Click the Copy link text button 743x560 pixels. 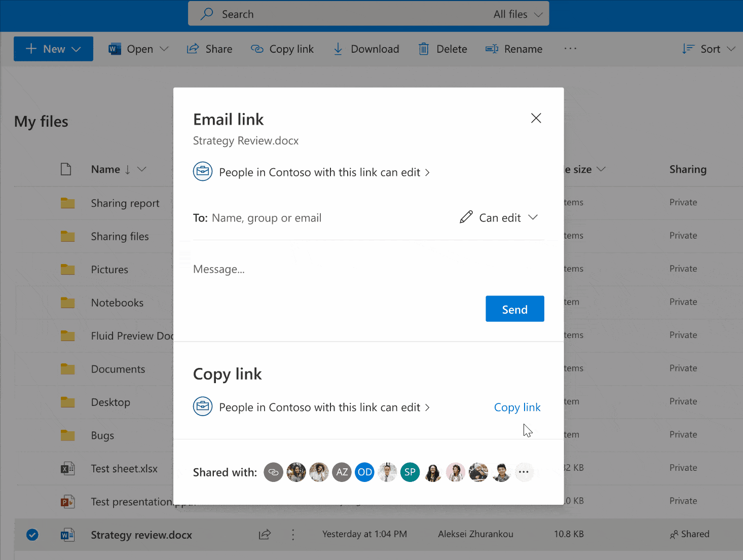[x=517, y=407]
